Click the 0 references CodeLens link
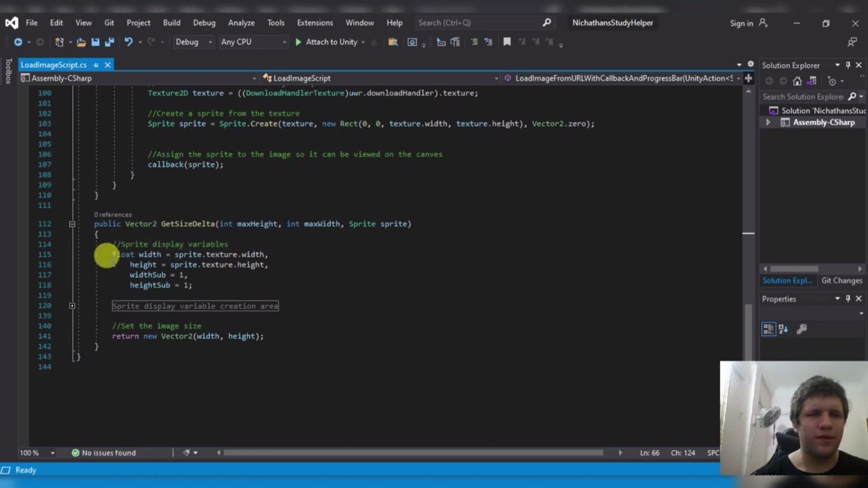This screenshot has height=488, width=868. point(113,215)
